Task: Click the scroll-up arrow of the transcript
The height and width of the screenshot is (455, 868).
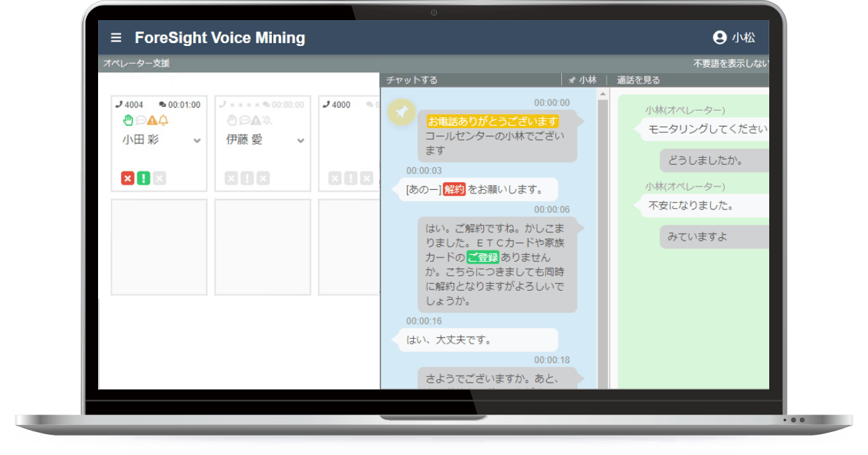Action: 602,93
